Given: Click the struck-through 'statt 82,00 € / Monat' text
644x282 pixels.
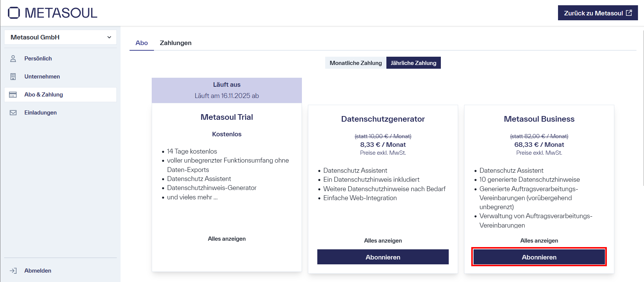Looking at the screenshot, I should click(539, 136).
